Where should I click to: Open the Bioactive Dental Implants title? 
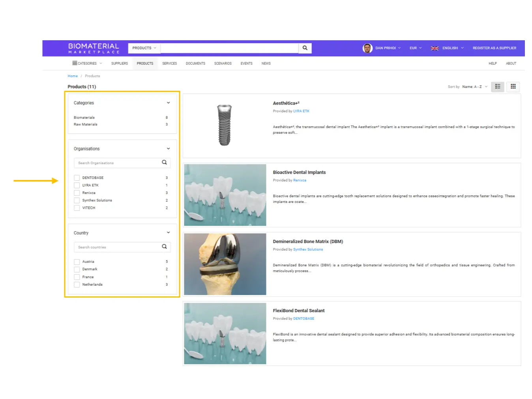pyautogui.click(x=299, y=172)
